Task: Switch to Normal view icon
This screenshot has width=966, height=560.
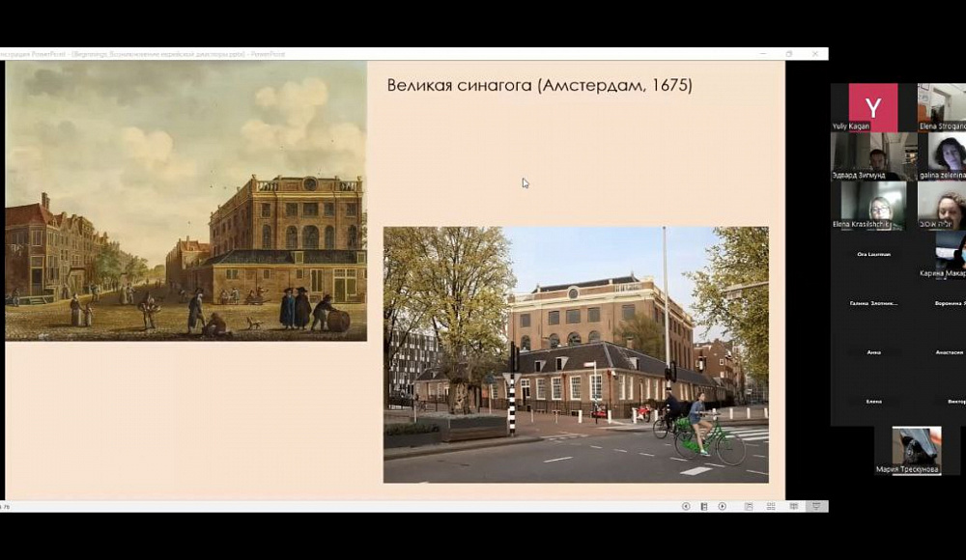Action: (x=749, y=506)
